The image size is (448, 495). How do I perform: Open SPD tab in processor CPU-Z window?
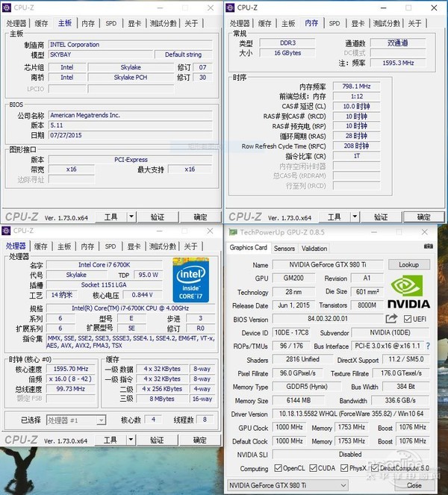111,246
